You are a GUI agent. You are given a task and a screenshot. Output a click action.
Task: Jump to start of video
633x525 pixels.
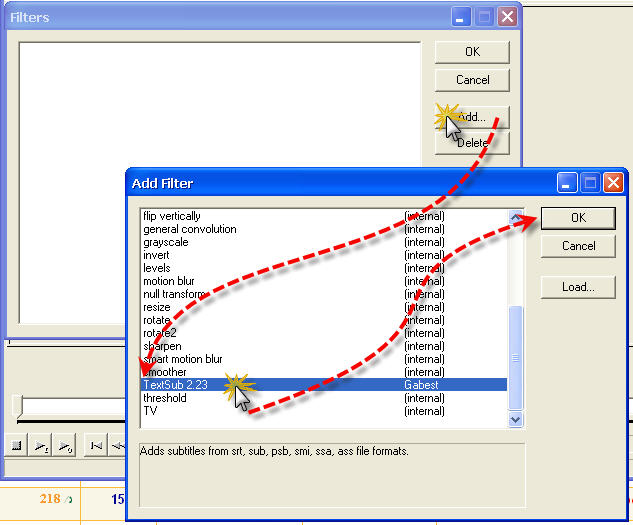(95, 446)
